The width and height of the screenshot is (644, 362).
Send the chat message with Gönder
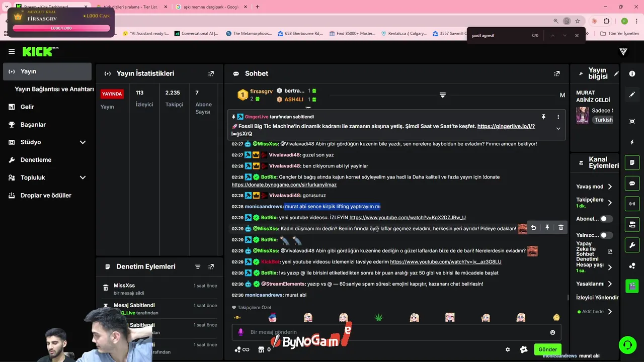pyautogui.click(x=547, y=349)
